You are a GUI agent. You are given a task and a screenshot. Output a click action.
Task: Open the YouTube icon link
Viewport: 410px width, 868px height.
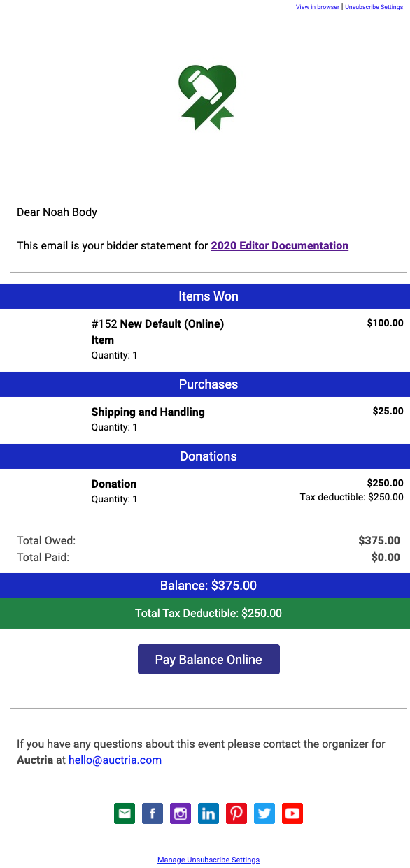292,813
